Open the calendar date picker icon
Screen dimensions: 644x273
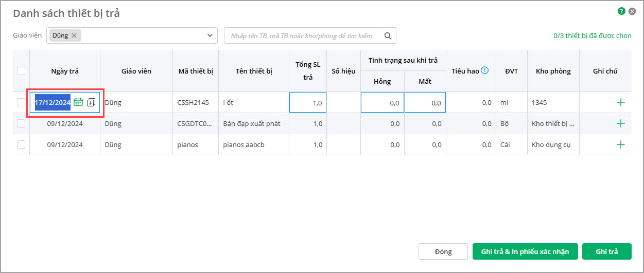78,102
